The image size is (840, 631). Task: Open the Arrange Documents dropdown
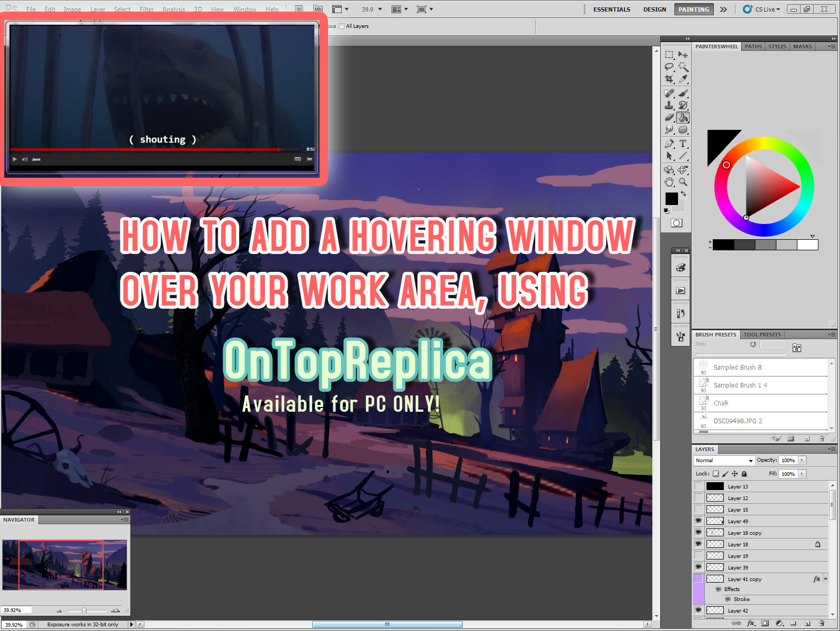click(x=399, y=9)
